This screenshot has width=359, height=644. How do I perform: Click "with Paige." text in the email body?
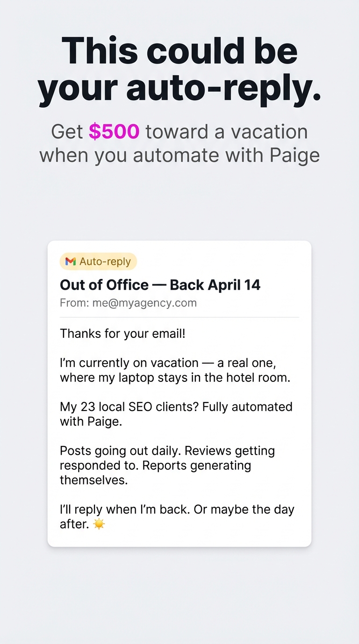(x=91, y=421)
